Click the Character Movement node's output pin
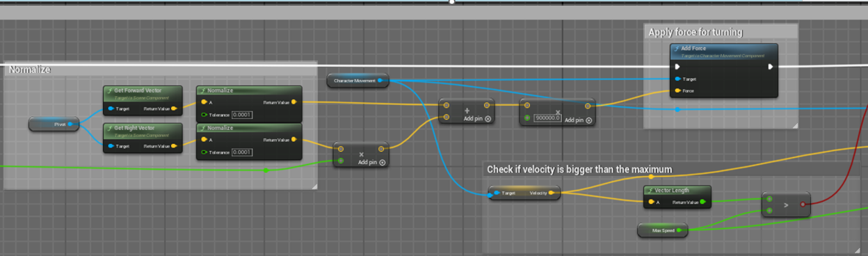This screenshot has width=868, height=256. (380, 81)
